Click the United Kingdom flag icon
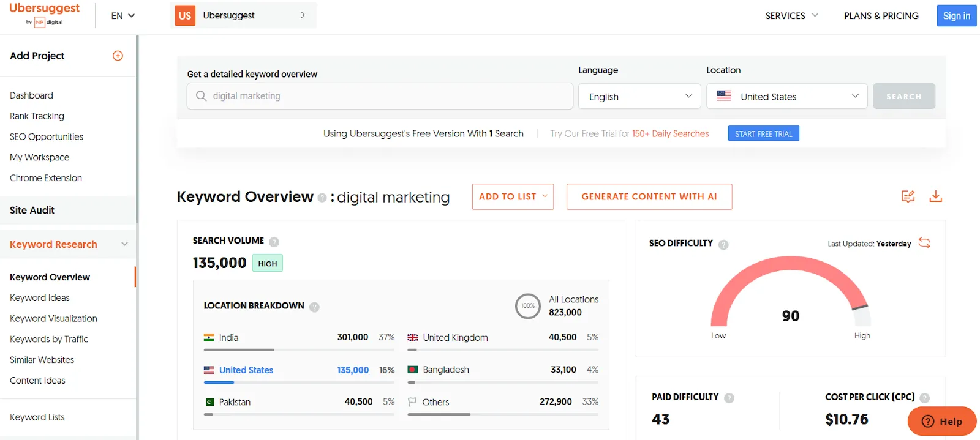Screen dimensions: 980x440 pyautogui.click(x=413, y=338)
